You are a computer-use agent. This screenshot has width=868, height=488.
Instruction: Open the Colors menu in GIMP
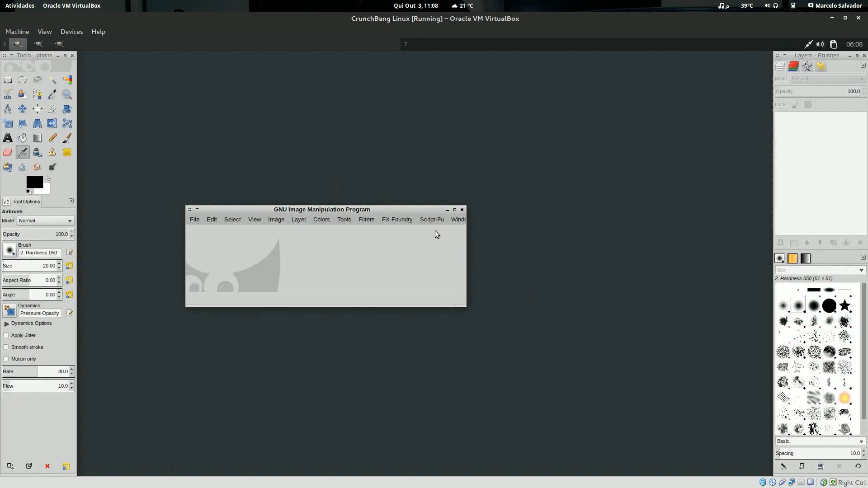pyautogui.click(x=321, y=220)
